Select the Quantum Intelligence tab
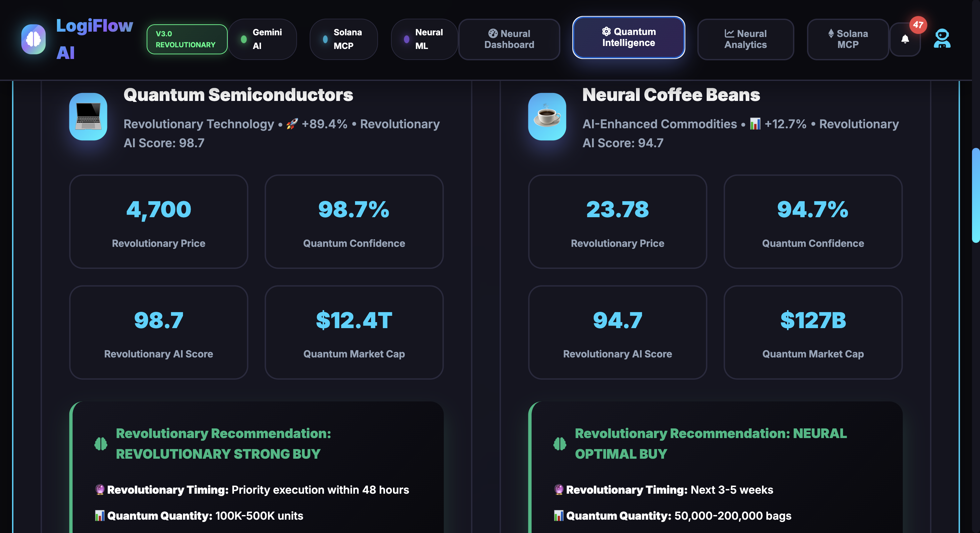The width and height of the screenshot is (980, 533). [x=628, y=37]
